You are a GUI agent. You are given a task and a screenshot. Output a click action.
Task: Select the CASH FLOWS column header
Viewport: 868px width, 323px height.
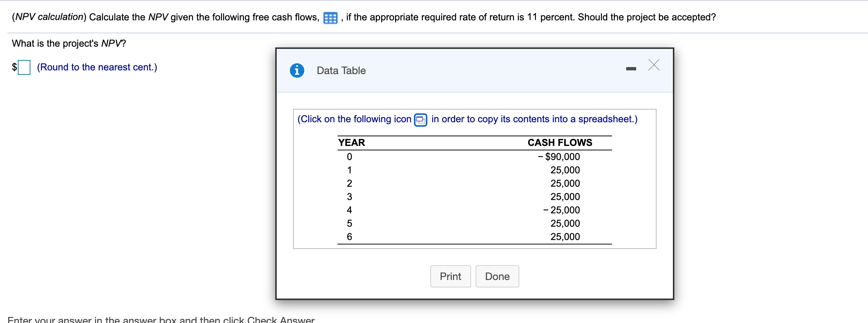pyautogui.click(x=560, y=142)
